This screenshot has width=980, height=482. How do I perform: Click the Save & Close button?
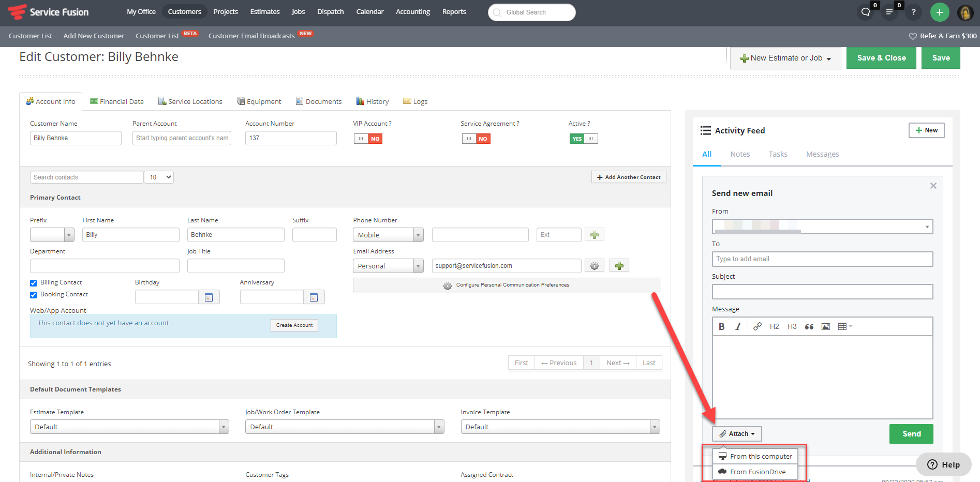pyautogui.click(x=881, y=58)
